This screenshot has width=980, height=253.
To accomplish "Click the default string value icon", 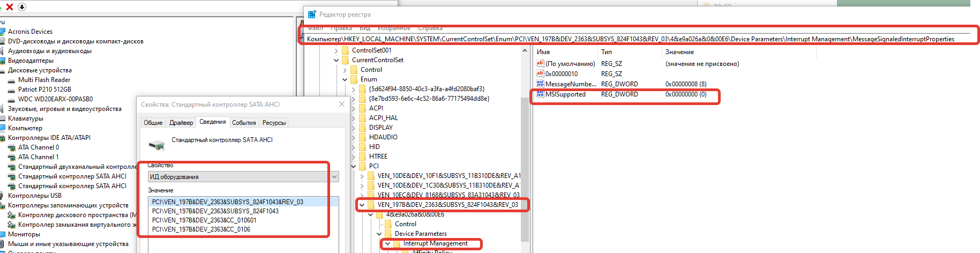I will click(x=540, y=64).
